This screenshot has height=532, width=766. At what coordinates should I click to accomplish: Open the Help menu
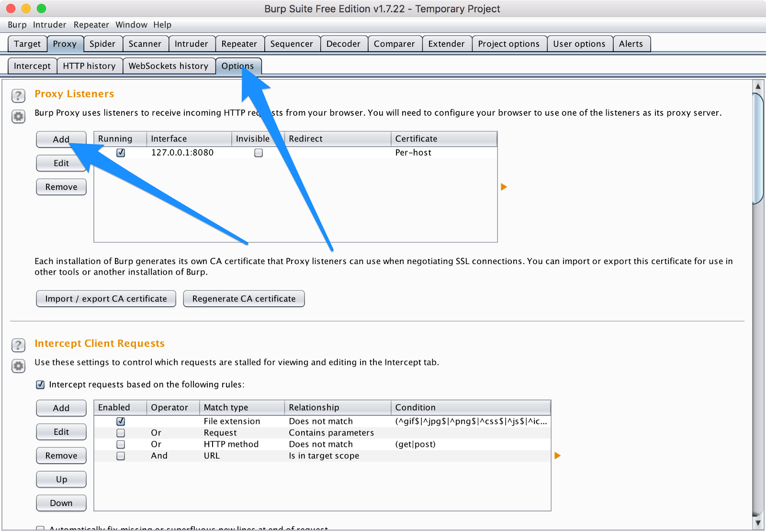pyautogui.click(x=162, y=25)
